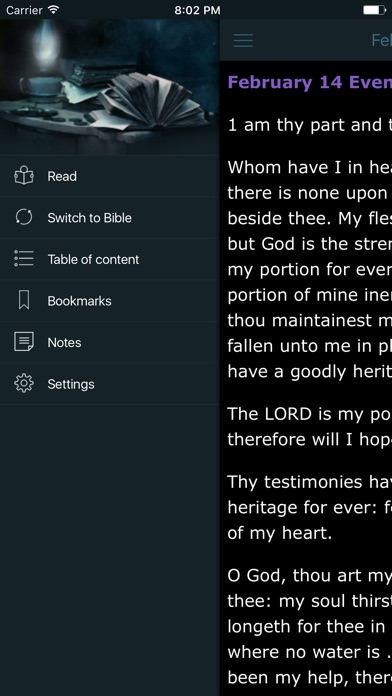Tap the Switch to Bible refresh icon

pyautogui.click(x=24, y=218)
